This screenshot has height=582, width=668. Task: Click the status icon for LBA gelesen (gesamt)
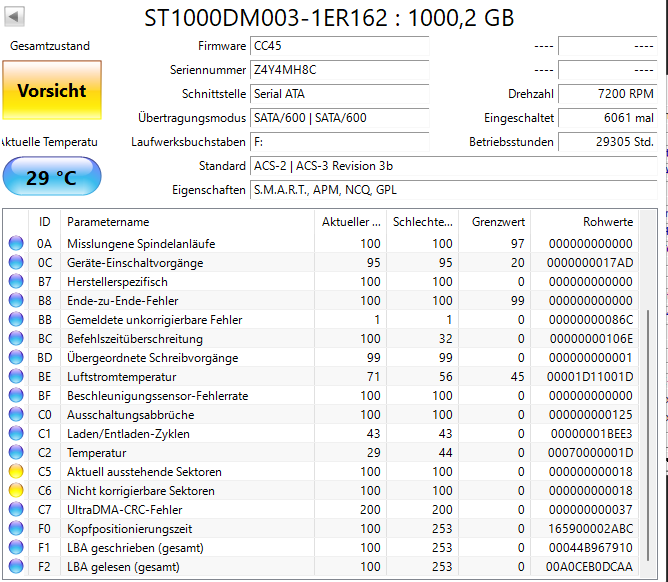[16, 566]
